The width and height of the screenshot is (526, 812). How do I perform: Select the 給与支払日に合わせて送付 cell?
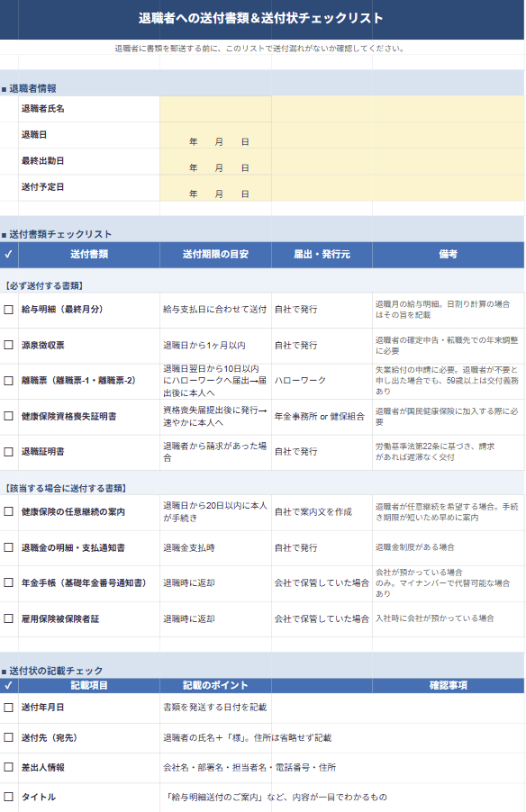coord(214,310)
